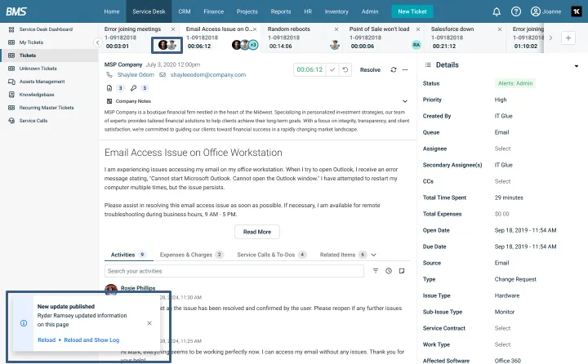Viewport: 588px width, 364px height.
Task: Open the notifications bell
Action: [x=497, y=11]
